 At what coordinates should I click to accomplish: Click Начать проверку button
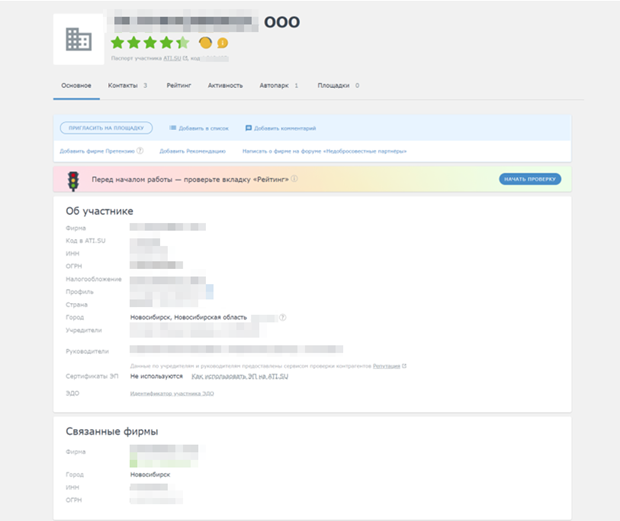[x=530, y=179]
